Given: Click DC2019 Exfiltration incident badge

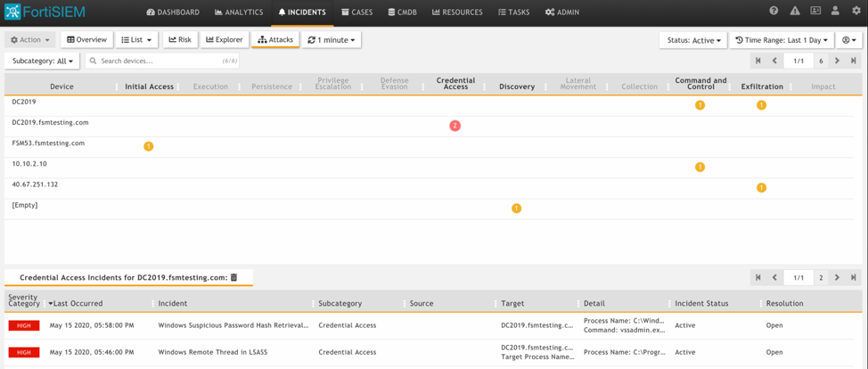Looking at the screenshot, I should click(x=761, y=104).
